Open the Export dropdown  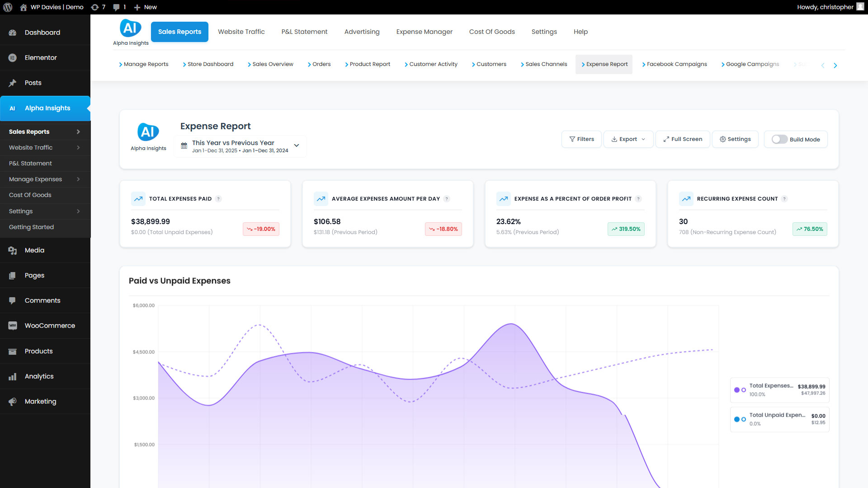(x=628, y=139)
